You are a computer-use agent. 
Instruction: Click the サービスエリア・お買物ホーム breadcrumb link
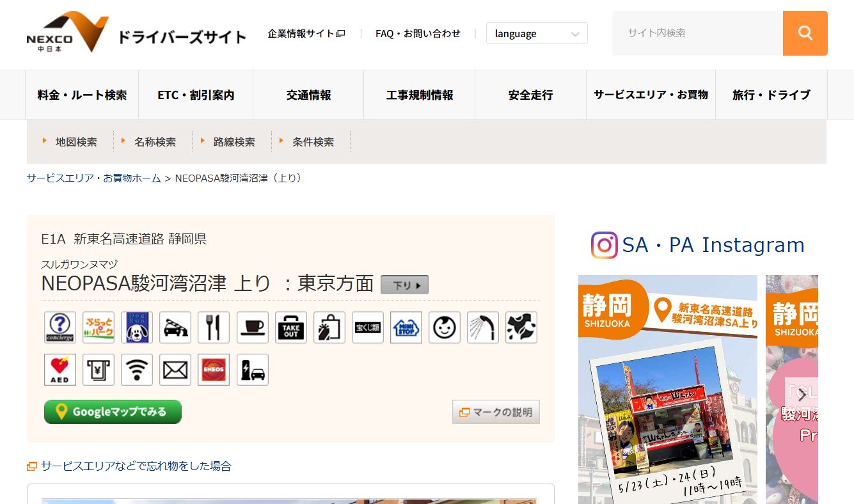94,178
